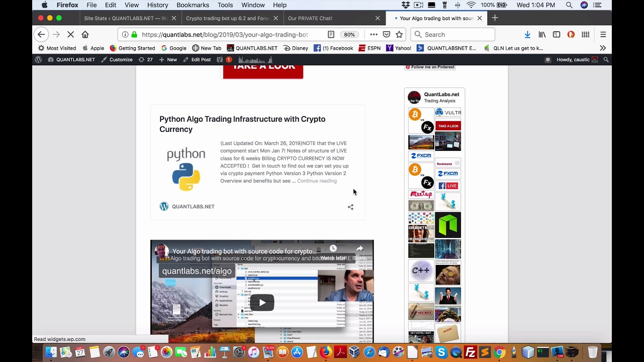Click the Follow me on Pinterest button
Viewport: 644px width, 362px height.
[x=430, y=67]
